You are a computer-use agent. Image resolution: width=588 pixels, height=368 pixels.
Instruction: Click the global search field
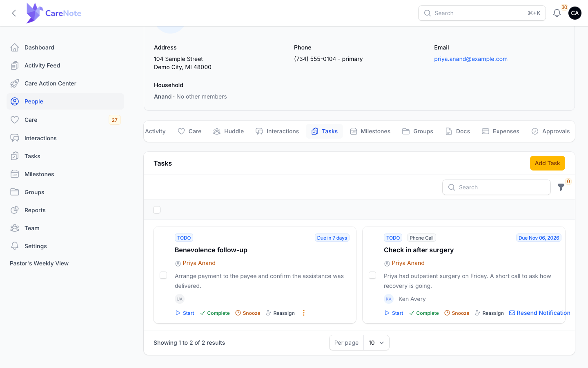pos(482,13)
